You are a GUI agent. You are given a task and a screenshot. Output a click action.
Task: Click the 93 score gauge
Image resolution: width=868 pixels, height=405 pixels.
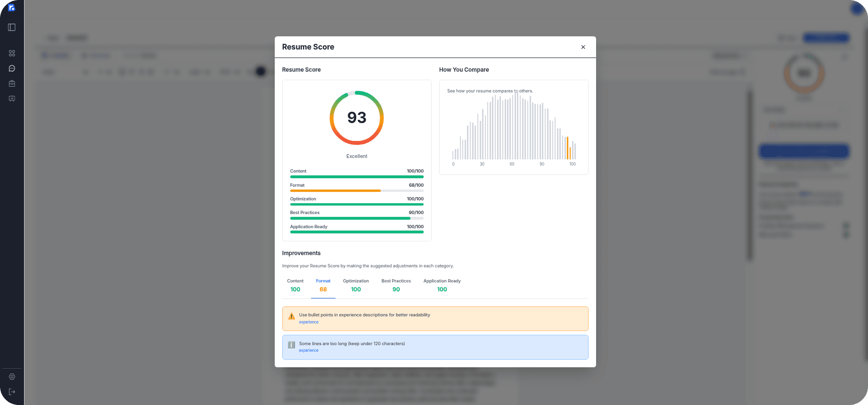coord(357,118)
